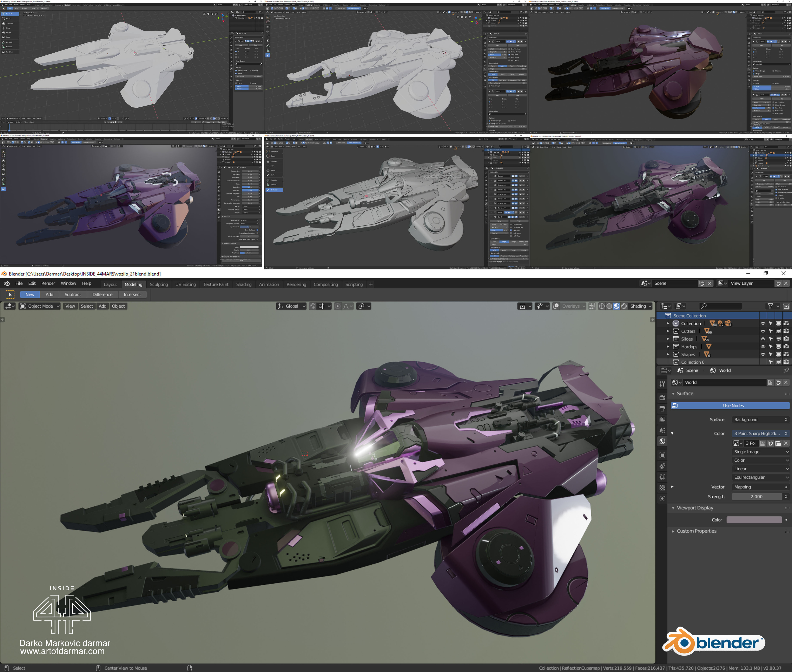Open Global transform orientation dropdown
Image resolution: width=792 pixels, height=672 pixels.
click(291, 306)
